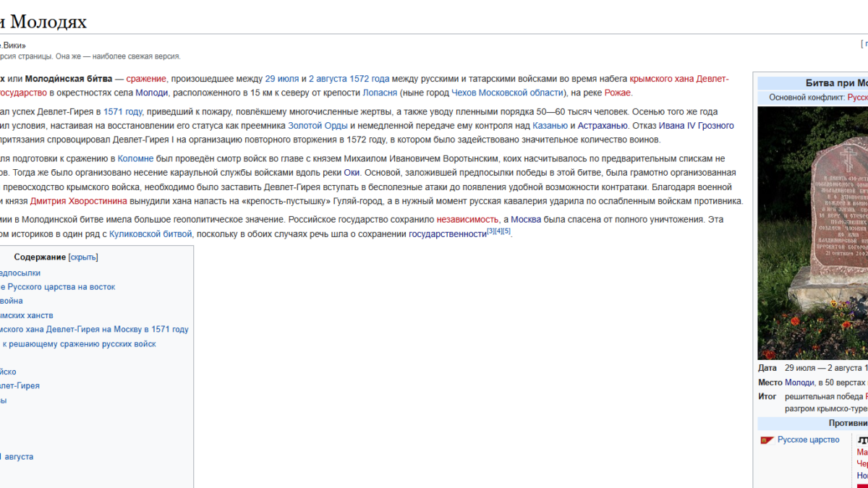Go to contents entry ending "едпосылки"

coord(20,273)
